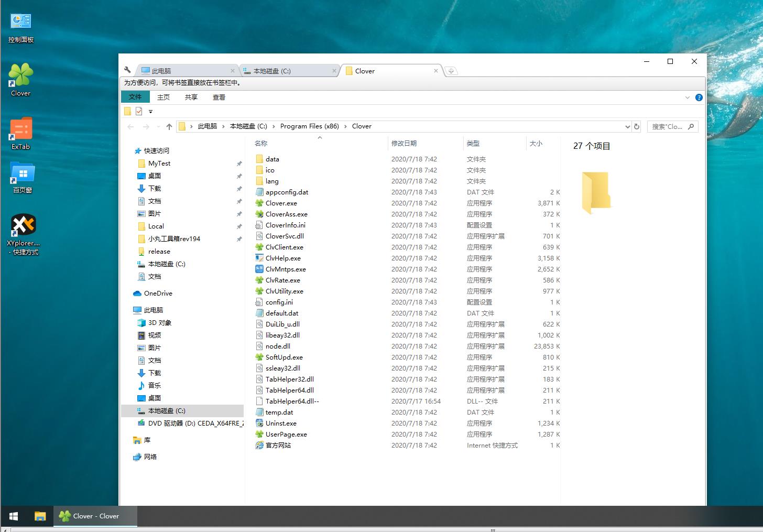Image resolution: width=763 pixels, height=532 pixels.
Task: Go up to parent folder with the up arrow
Action: (x=169, y=126)
